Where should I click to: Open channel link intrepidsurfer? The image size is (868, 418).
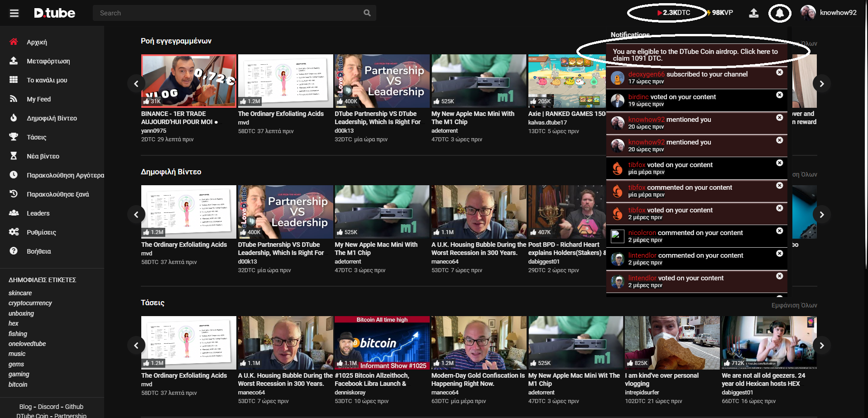click(642, 392)
